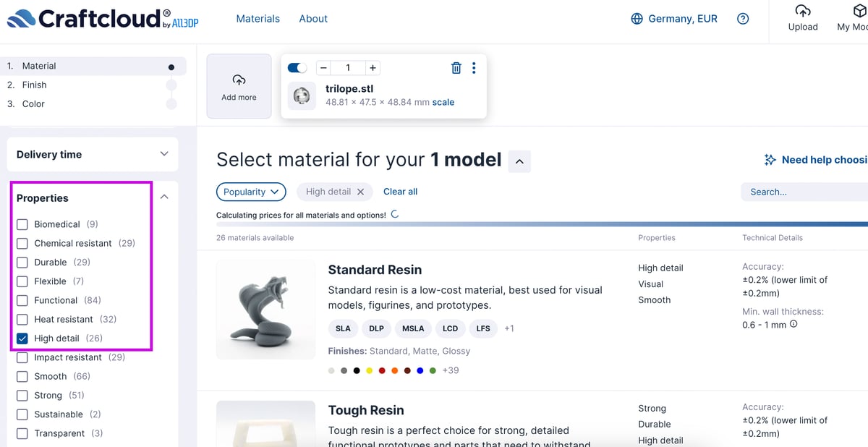Select the SLA technology tag
The height and width of the screenshot is (447, 868).
coord(343,328)
